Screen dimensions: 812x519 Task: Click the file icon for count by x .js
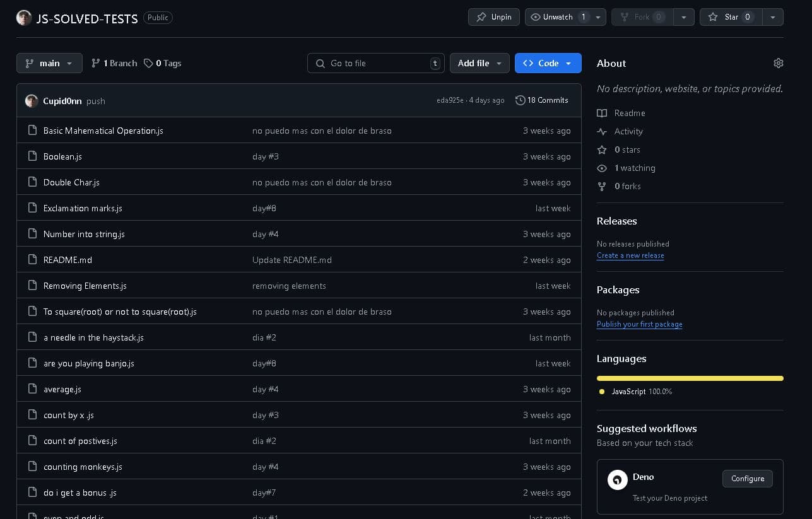pos(32,415)
